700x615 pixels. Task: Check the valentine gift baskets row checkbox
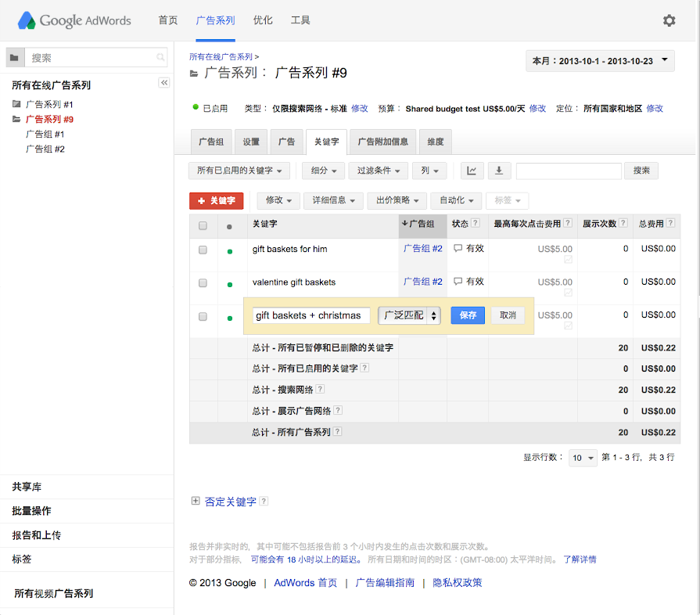pos(203,283)
